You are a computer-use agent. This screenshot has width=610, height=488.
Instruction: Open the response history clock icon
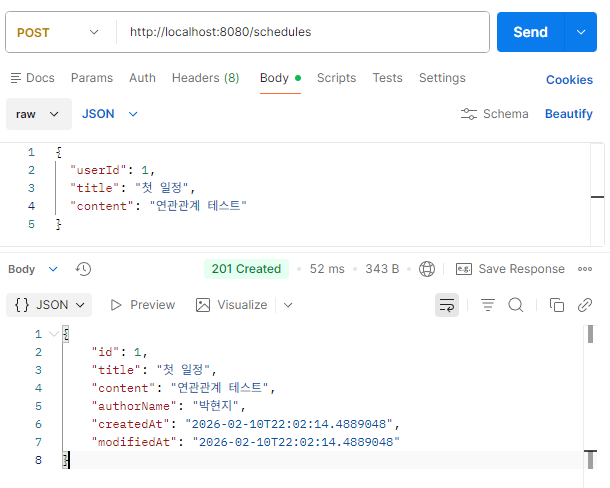coord(83,269)
